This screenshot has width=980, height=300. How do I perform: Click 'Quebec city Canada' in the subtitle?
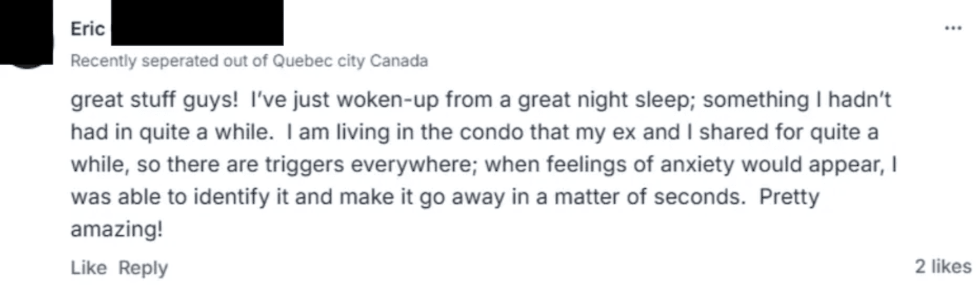(350, 61)
